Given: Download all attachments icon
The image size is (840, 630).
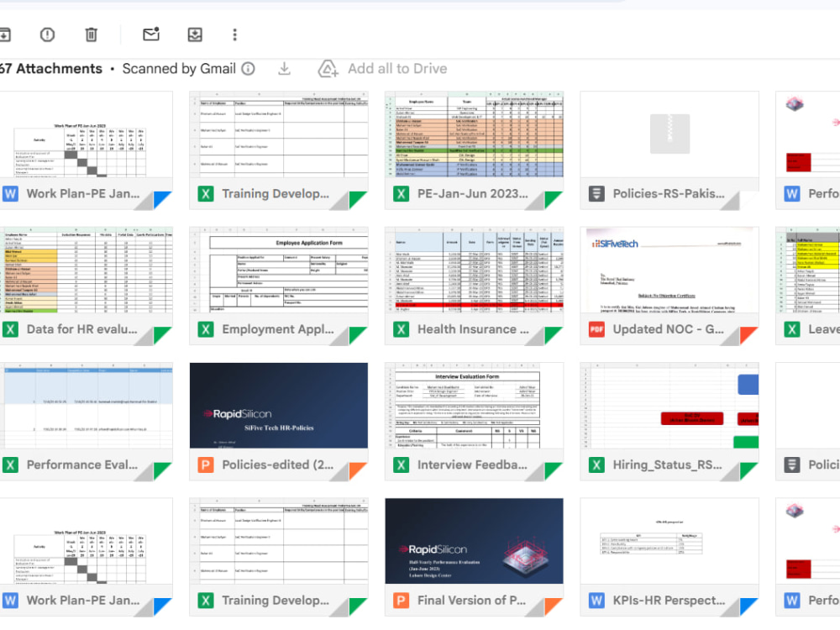Looking at the screenshot, I should pyautogui.click(x=285, y=69).
